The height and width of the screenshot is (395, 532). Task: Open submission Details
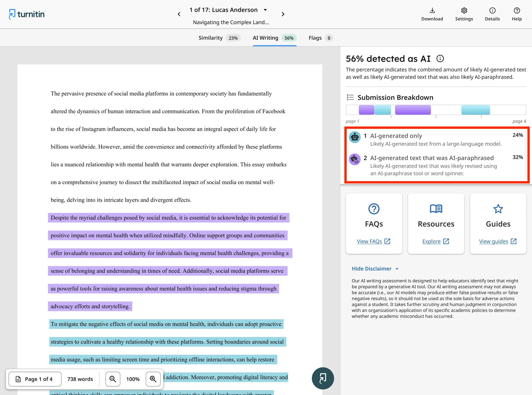(492, 14)
